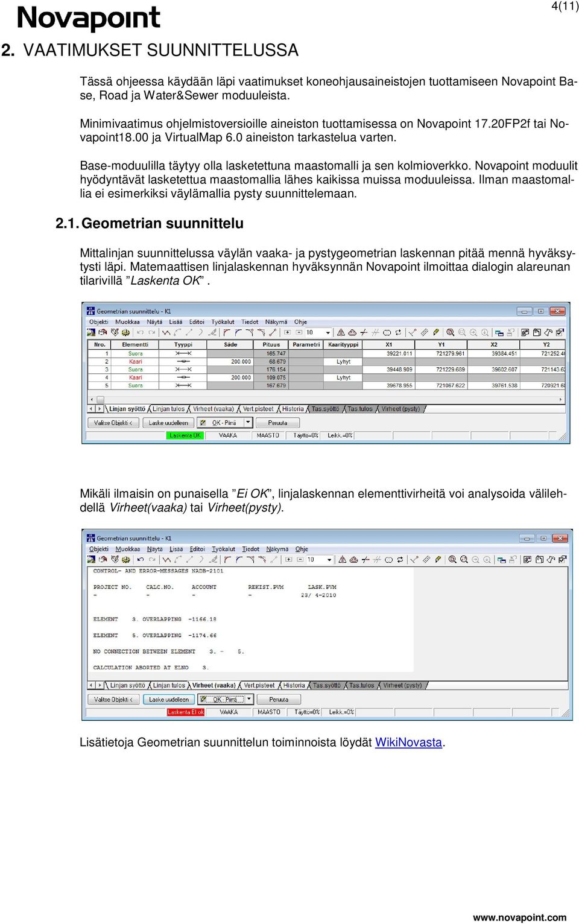The height and width of the screenshot is (924, 579).
Task: Click the tab-scroll left arrow in the error-messages dialog
Action: [x=92, y=685]
